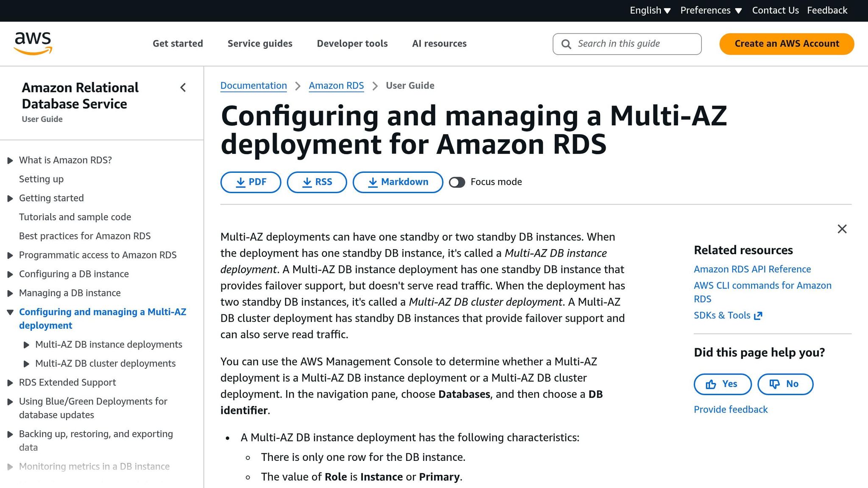Expand What is Amazon RDS? section
The width and height of the screenshot is (868, 488).
[x=10, y=161]
